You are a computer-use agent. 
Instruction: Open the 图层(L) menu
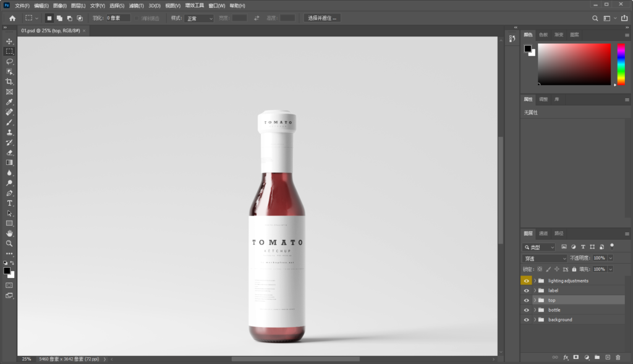pos(78,6)
